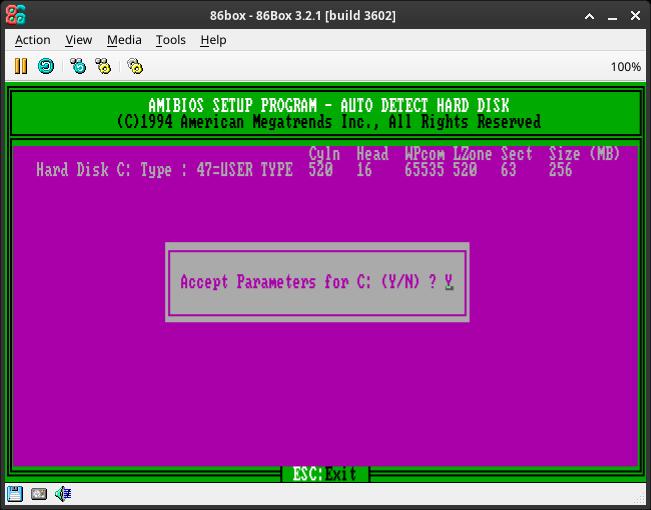Roll up the window using title bar arrow
This screenshot has height=510, width=651.
589,16
